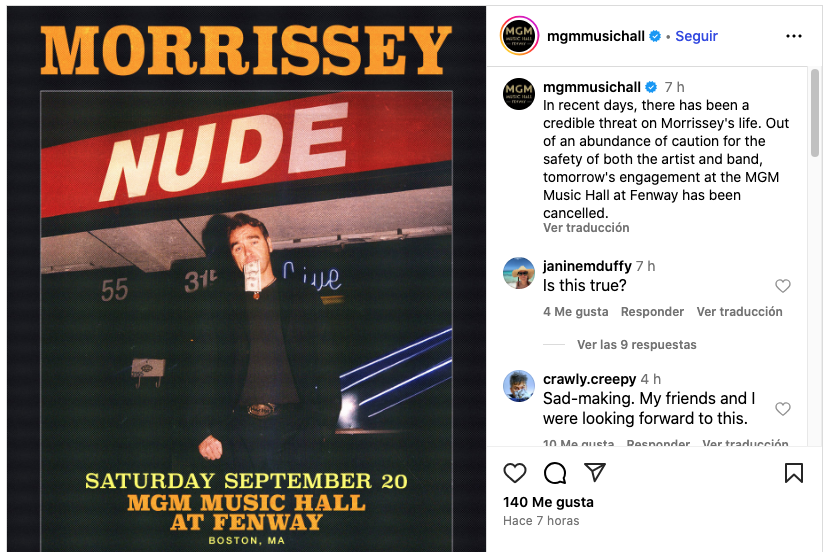
Task: Save the post with the bookmark icon
Action: [x=794, y=473]
